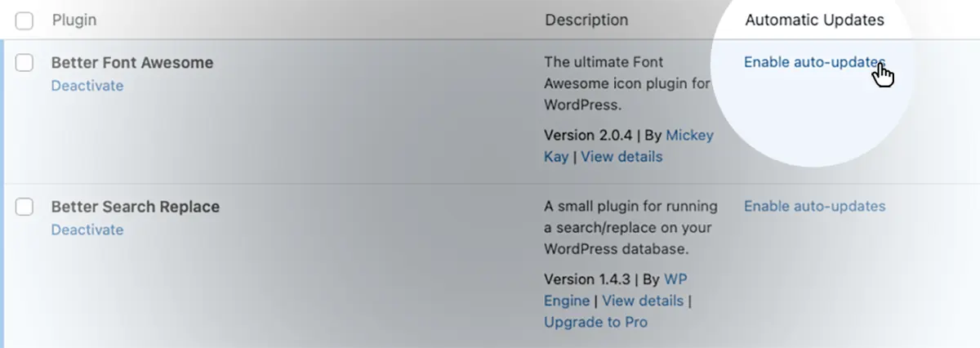980x348 pixels.
Task: Open the Upgrade to Pro link
Action: point(595,323)
